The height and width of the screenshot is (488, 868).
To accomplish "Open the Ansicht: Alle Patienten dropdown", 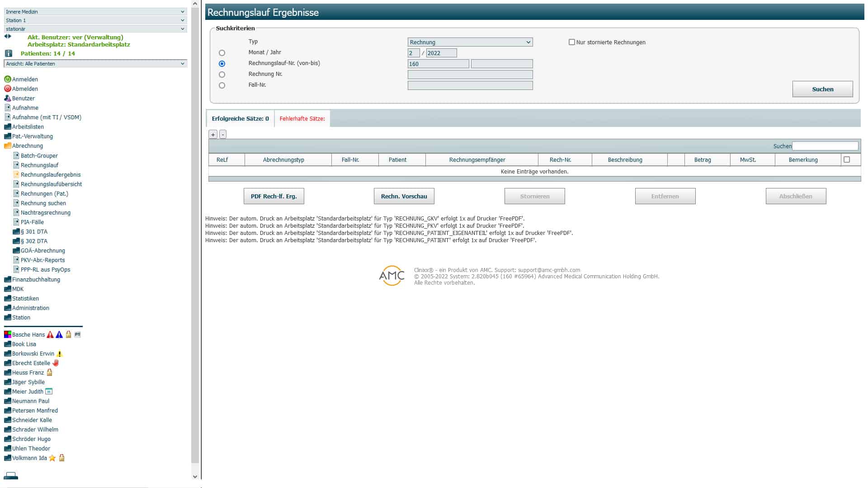I will coord(95,64).
